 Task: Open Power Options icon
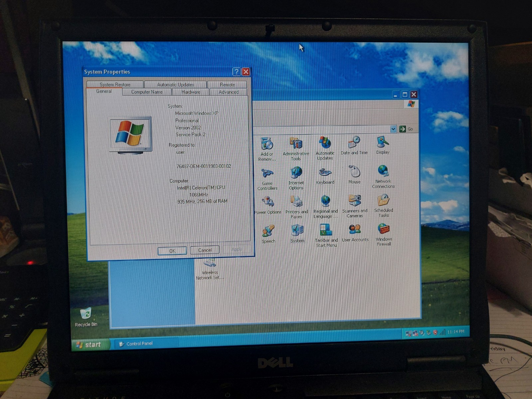pos(268,205)
